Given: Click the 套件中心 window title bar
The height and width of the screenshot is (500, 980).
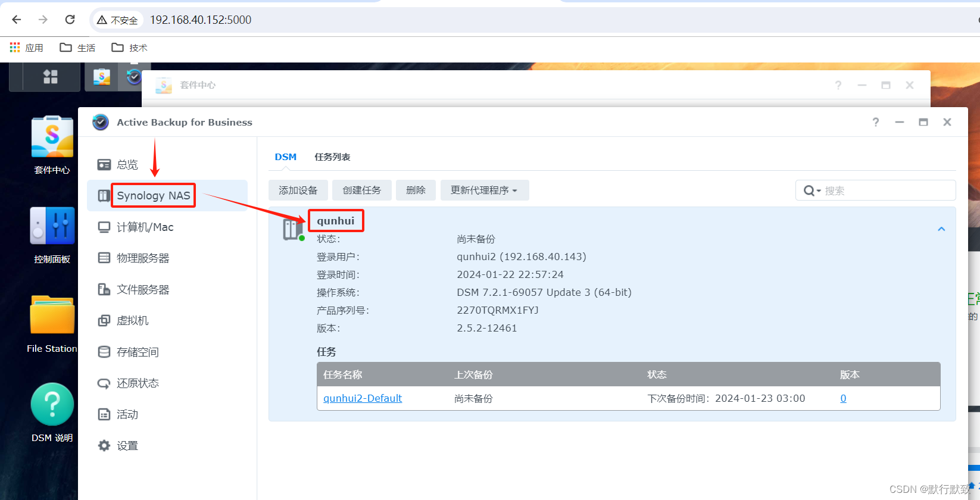Looking at the screenshot, I should pyautogui.click(x=536, y=85).
